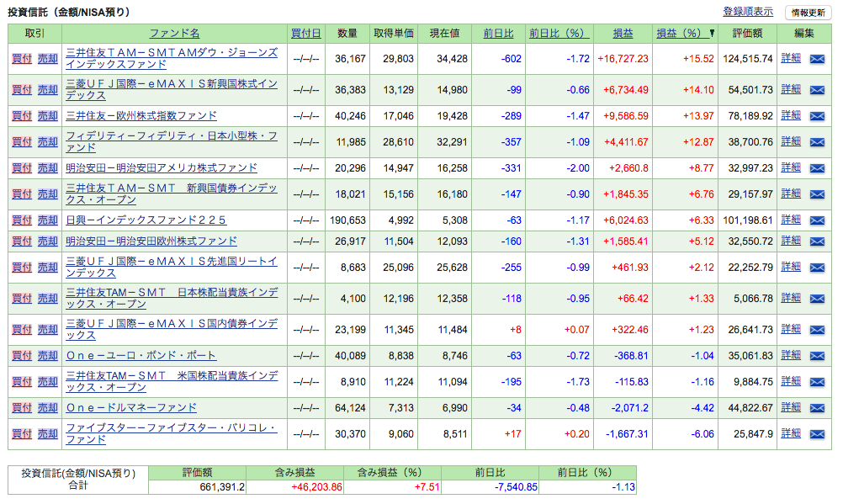This screenshot has width=843, height=504.
Task: Click 売却 for ファイブスター・バリコレ row
Action: 48,433
